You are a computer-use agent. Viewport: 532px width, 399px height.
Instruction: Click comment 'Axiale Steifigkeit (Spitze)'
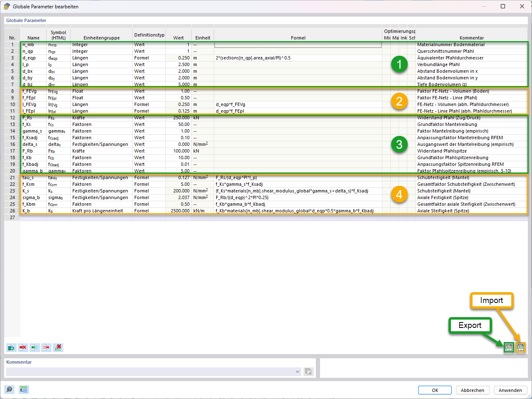tap(443, 211)
